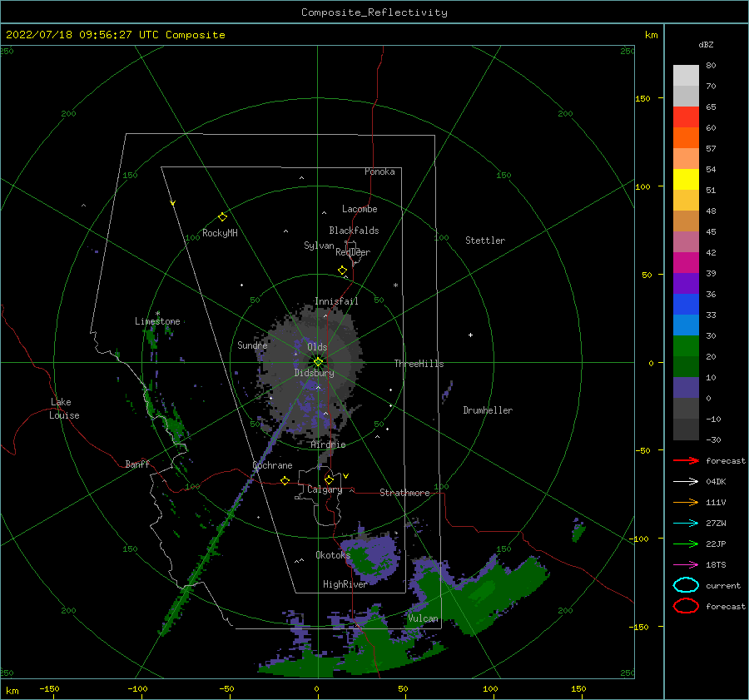Click the dBZ legend heading

(706, 44)
